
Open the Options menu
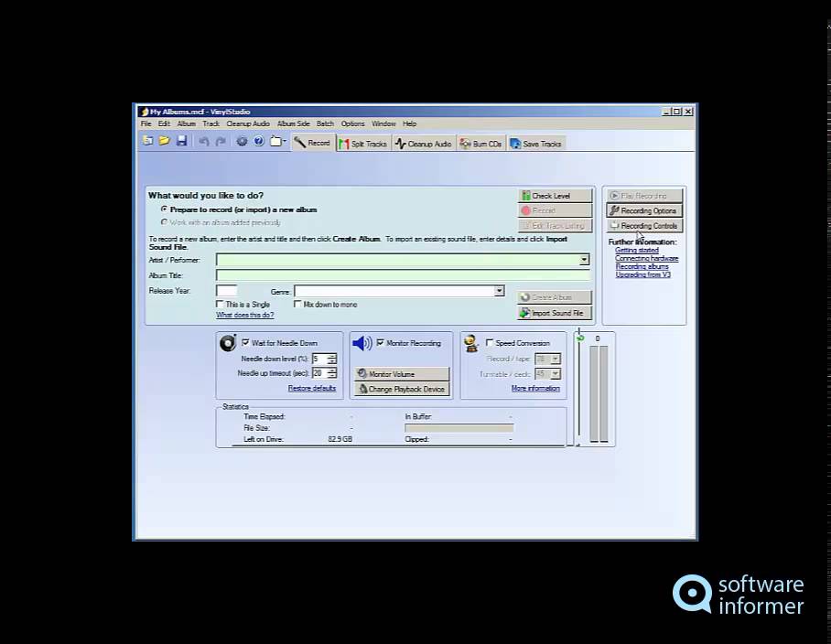coord(353,123)
